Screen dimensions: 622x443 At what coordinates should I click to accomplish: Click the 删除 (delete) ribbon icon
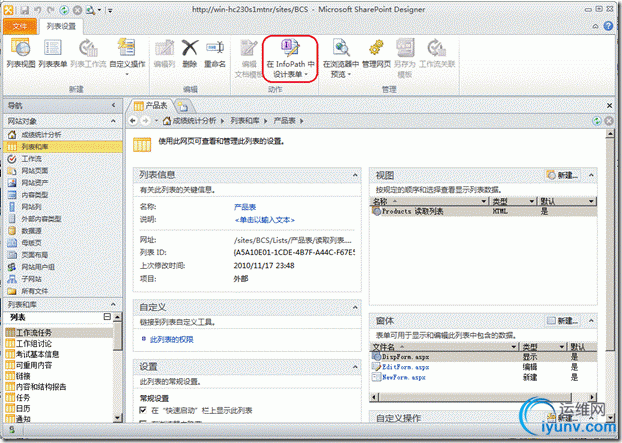tap(190, 53)
